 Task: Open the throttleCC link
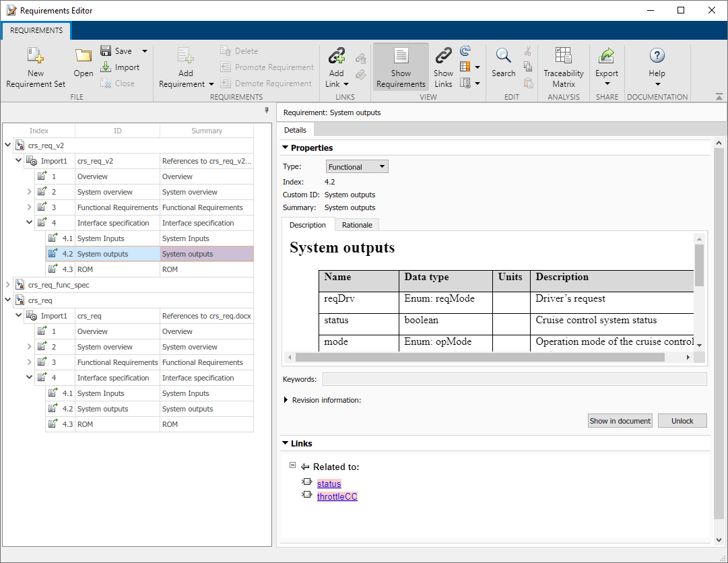337,496
